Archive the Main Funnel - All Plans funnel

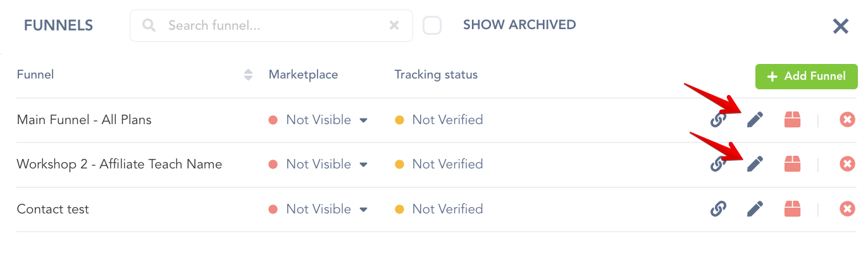[792, 120]
